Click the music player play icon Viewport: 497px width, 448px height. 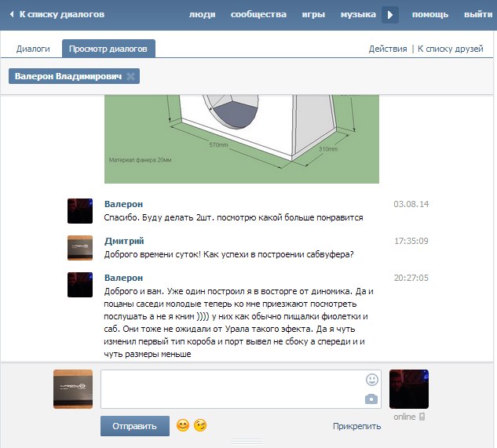click(390, 15)
